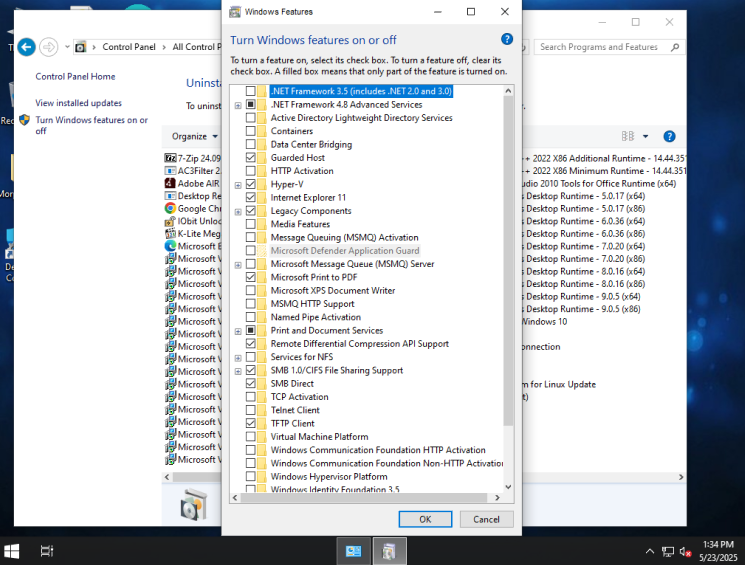745x565 pixels.
Task: Click the help icon in Programs and Features toolbar
Action: (x=669, y=136)
